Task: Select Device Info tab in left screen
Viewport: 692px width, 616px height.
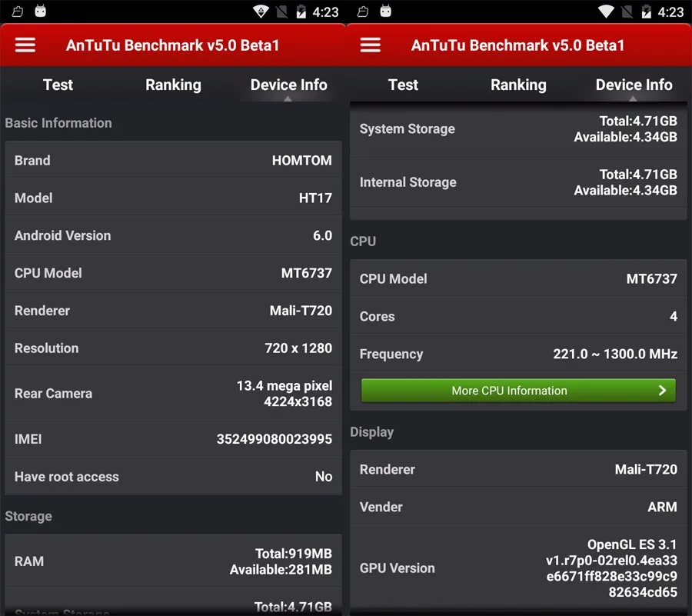Action: click(x=288, y=85)
